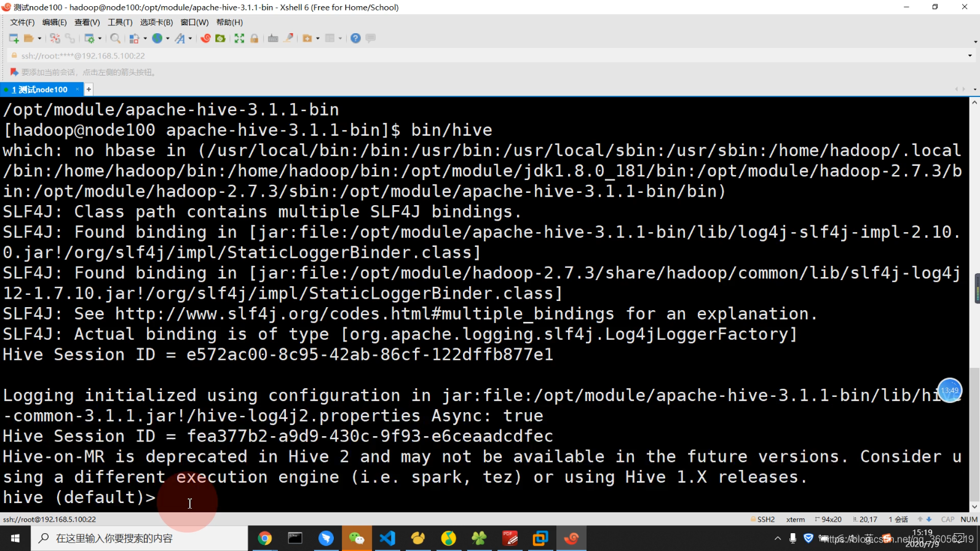The width and height of the screenshot is (980, 551).
Task: Expand the pane layout dropdown arrow
Action: 340,38
